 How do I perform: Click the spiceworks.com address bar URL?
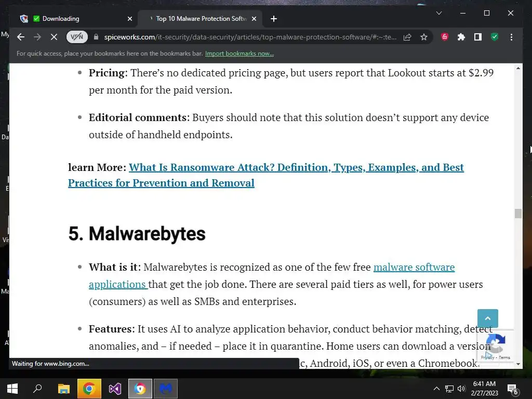[250, 37]
